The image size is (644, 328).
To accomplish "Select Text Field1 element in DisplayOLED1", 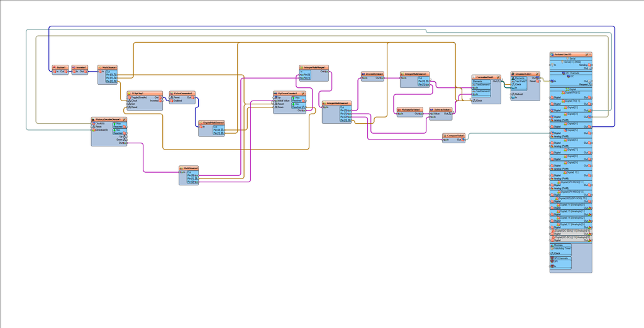I will click(520, 81).
